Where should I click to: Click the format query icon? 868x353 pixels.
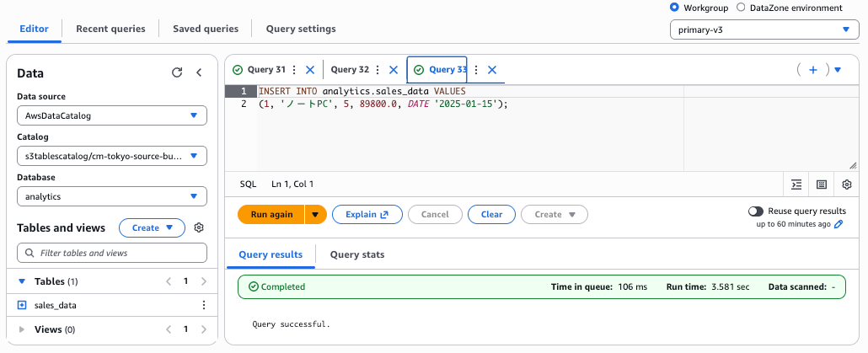tap(796, 184)
